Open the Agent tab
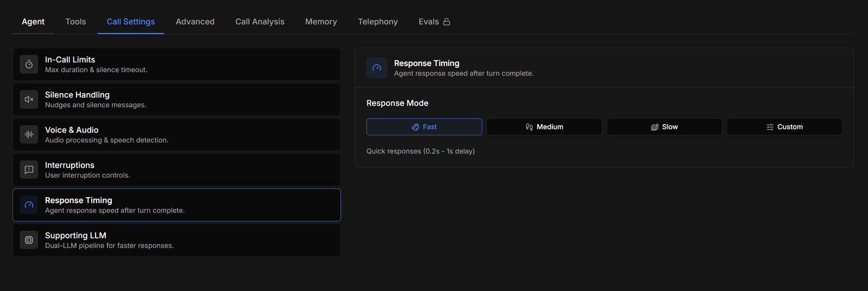 point(33,22)
